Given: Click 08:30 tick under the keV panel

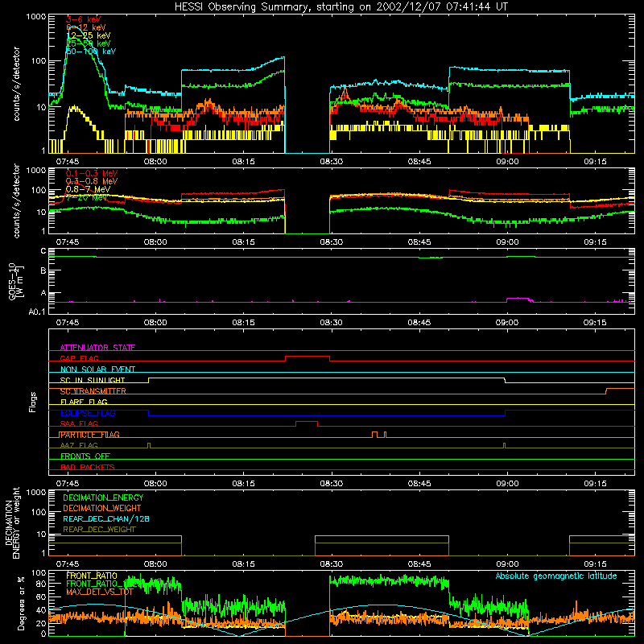Looking at the screenshot, I should (x=331, y=162).
